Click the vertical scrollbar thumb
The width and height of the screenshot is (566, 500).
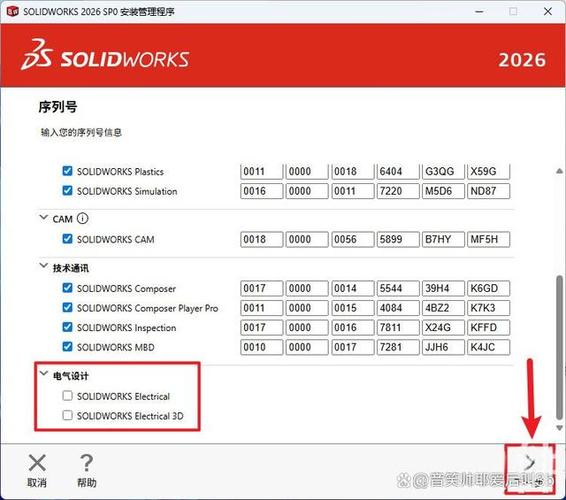pos(560,348)
